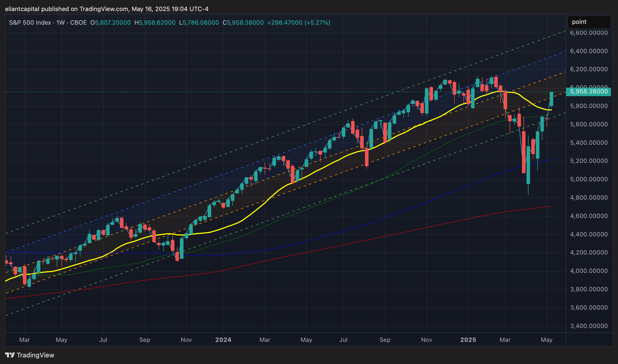Click the 1W interval label in legend
This screenshot has height=364, width=618.
[60, 23]
